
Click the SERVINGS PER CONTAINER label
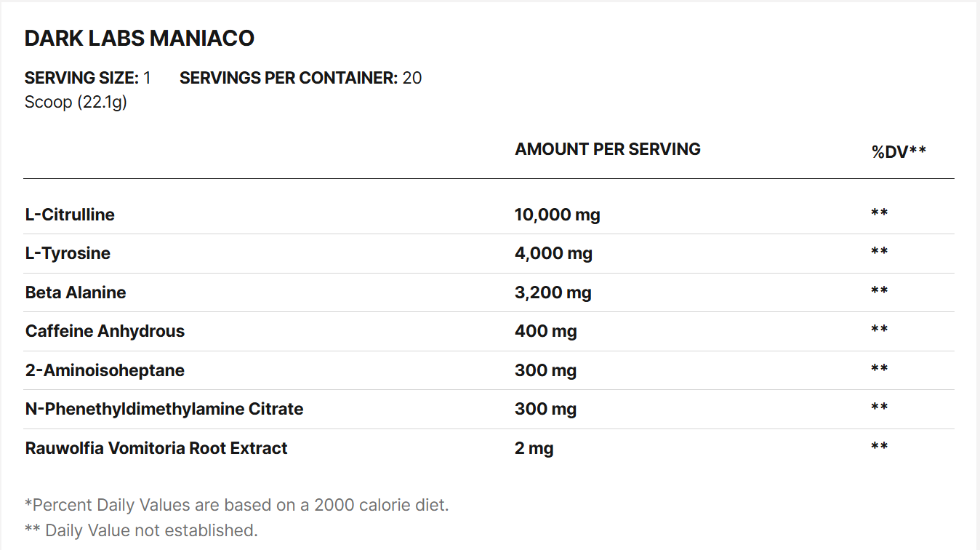pos(289,78)
